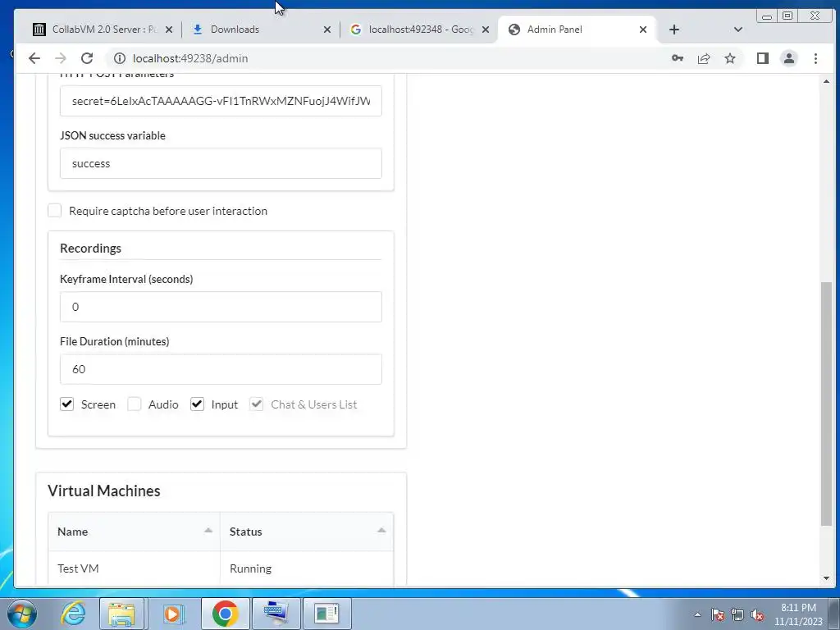The image size is (840, 630).
Task: Open the keyboard-monitor app on taskbar
Action: [276, 614]
